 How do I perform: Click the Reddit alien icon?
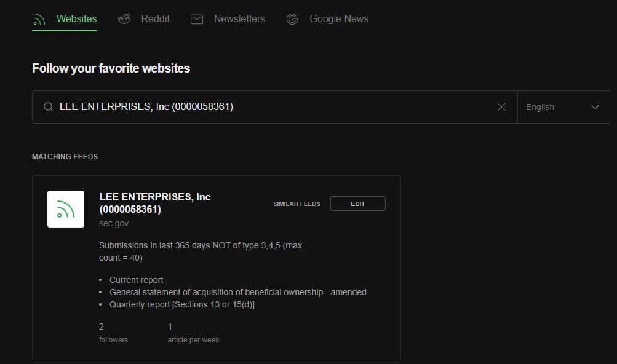click(x=124, y=18)
